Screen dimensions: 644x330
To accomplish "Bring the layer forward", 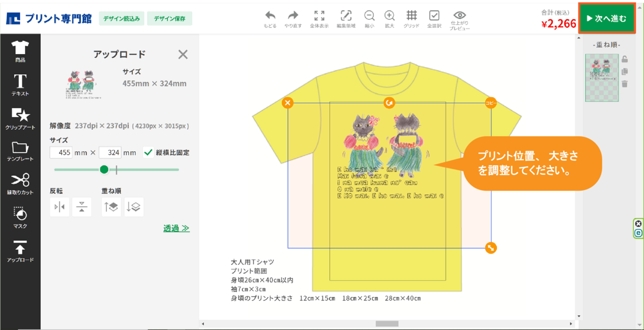I will [x=111, y=207].
